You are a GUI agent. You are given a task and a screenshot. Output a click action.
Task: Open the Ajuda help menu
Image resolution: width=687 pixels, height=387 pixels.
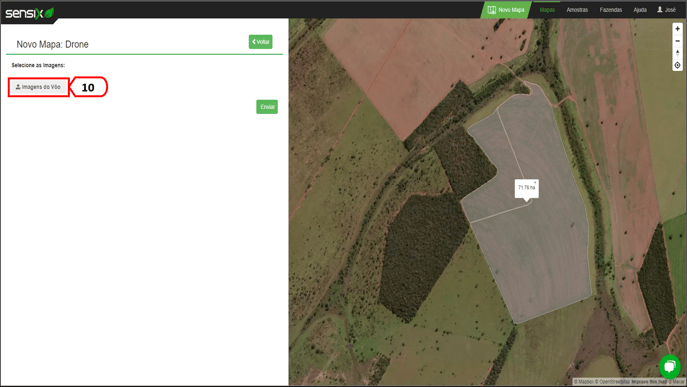point(640,10)
